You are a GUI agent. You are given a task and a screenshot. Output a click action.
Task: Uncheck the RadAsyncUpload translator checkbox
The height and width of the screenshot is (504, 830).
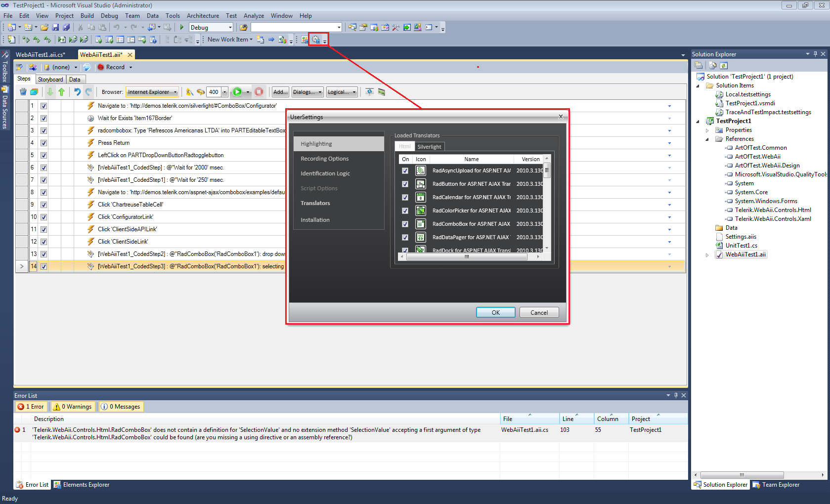[405, 170]
